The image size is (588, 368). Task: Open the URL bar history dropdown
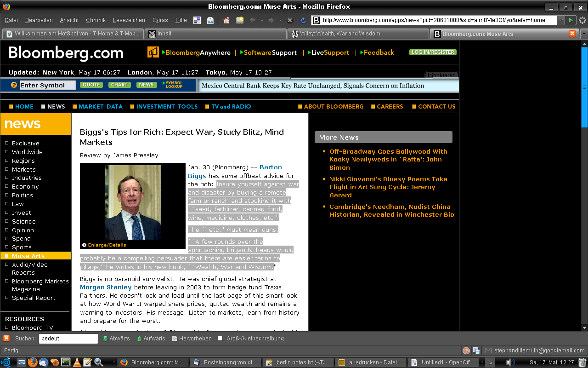pyautogui.click(x=561, y=20)
